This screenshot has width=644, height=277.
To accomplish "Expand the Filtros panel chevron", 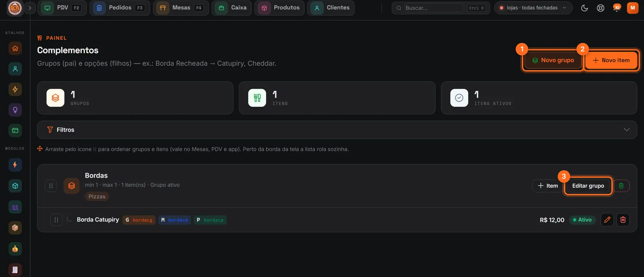I will pos(626,130).
